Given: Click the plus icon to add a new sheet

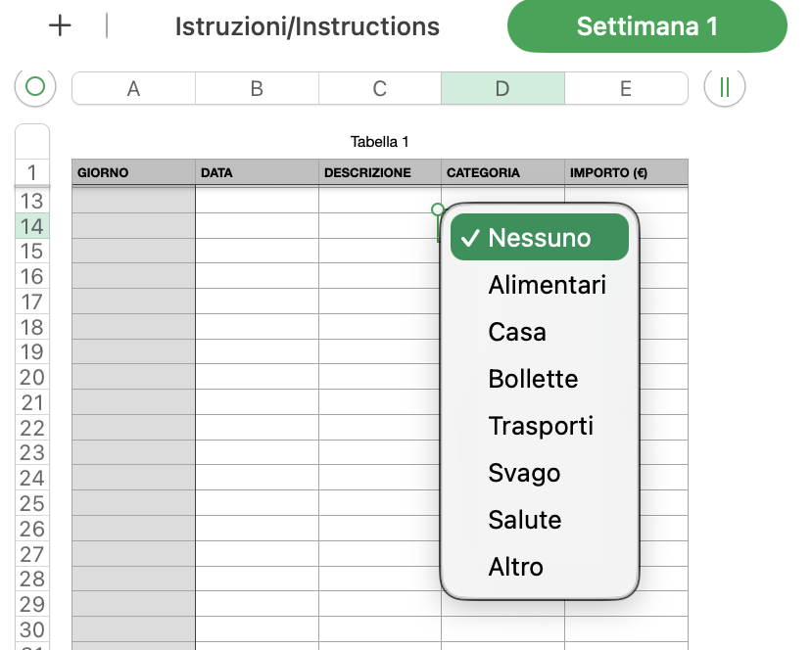Looking at the screenshot, I should click(61, 26).
